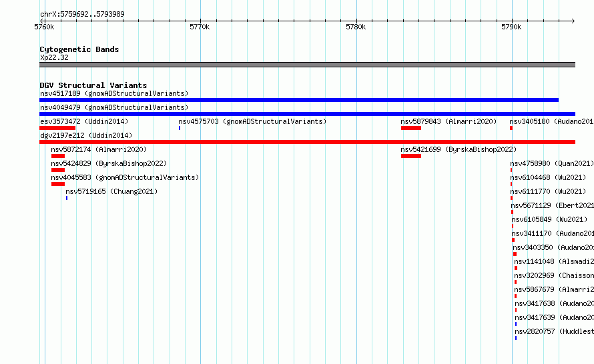Click the red bar under nsv4045583
Image resolution: width=594 pixels, height=364 pixels.
click(x=58, y=184)
